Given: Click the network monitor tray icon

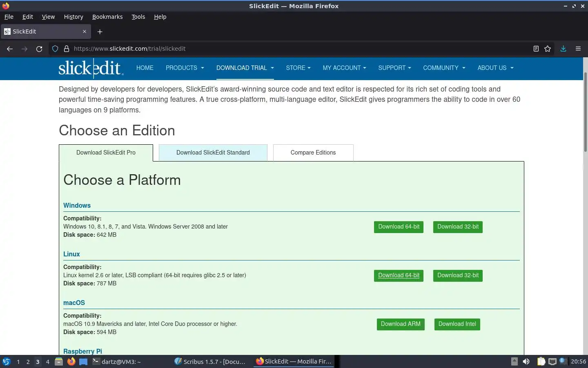Looking at the screenshot, I should tap(552, 361).
